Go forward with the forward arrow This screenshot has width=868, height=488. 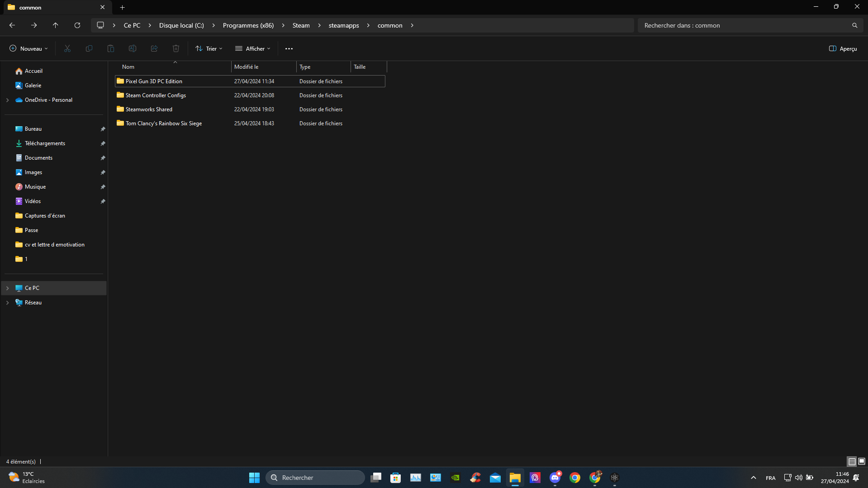34,25
